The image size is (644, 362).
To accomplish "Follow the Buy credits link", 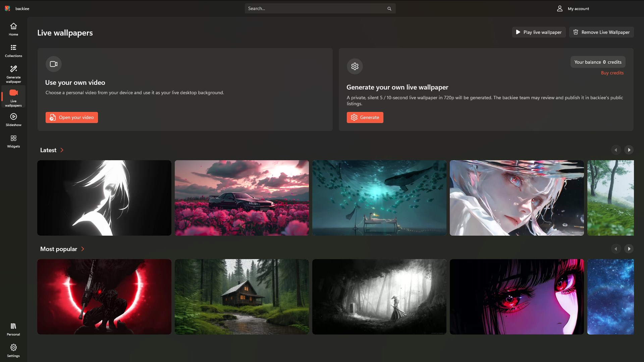I will (612, 73).
